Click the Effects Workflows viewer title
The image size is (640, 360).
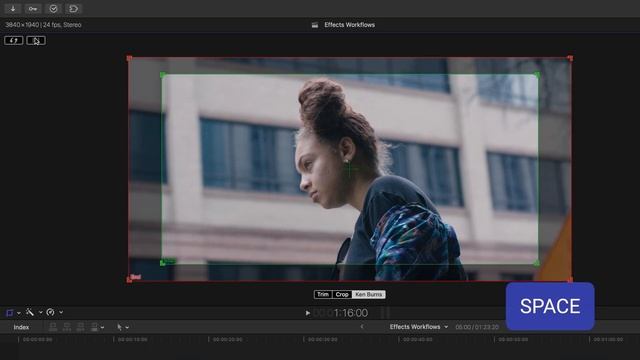pos(349,25)
